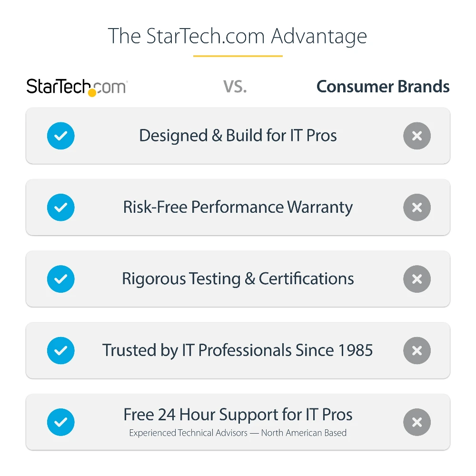The height and width of the screenshot is (476, 476).
Task: Click blue checkmark beside Rigorous Testing & Certifications
Action: [61, 279]
